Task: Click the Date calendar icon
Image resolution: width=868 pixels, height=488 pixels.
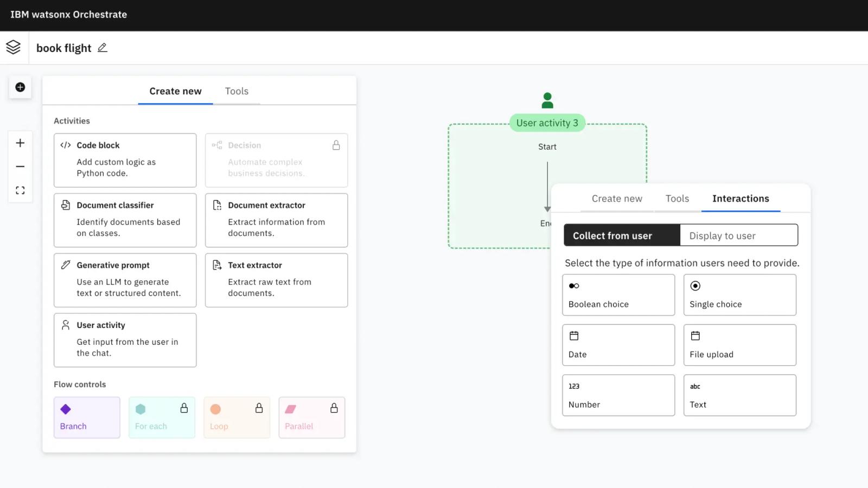Action: click(574, 336)
